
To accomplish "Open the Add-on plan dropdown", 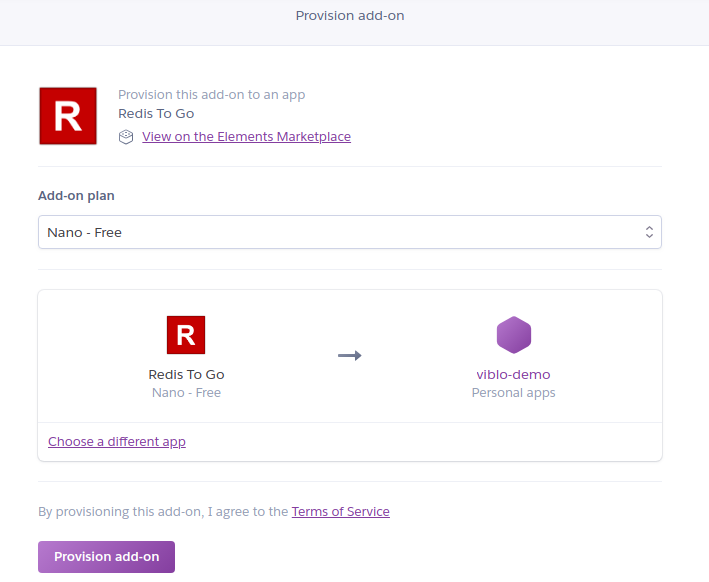I will coord(350,232).
